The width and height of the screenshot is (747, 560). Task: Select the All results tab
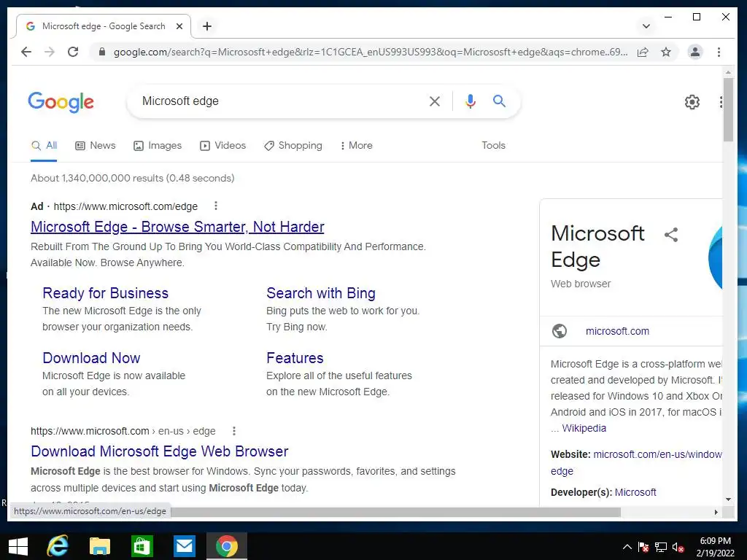(x=44, y=146)
